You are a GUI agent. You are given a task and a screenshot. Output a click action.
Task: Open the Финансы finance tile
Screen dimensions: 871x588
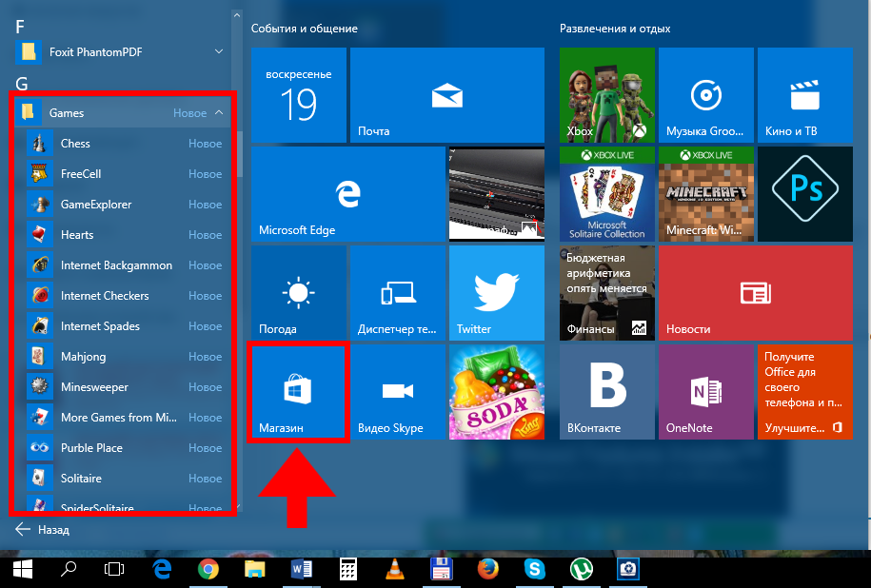[607, 293]
